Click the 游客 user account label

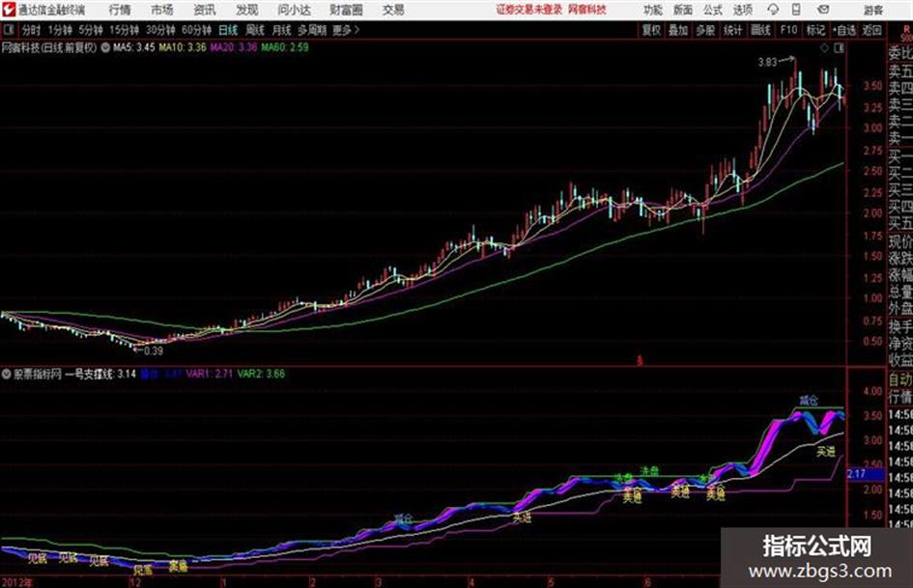[873, 10]
